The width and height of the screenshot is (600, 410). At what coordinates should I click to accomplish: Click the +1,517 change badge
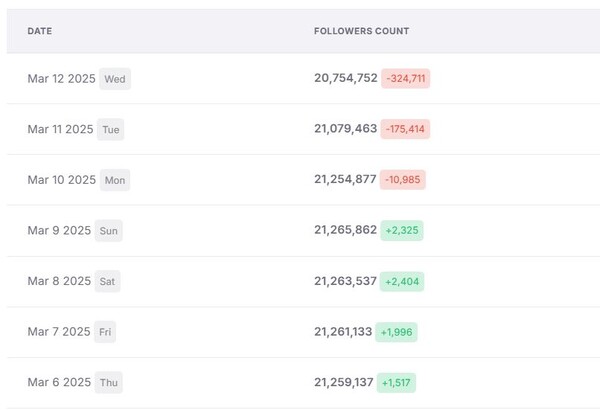coord(396,383)
